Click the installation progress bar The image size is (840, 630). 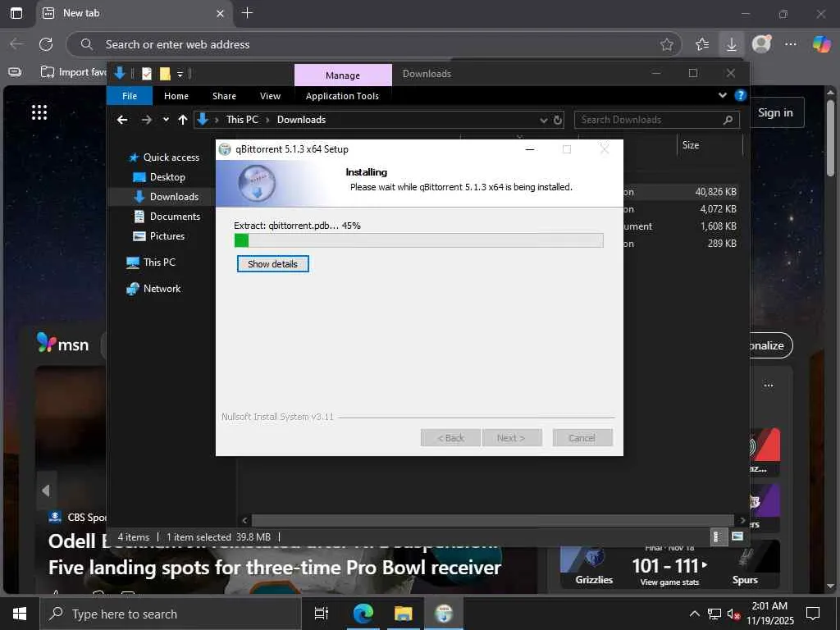tap(418, 240)
